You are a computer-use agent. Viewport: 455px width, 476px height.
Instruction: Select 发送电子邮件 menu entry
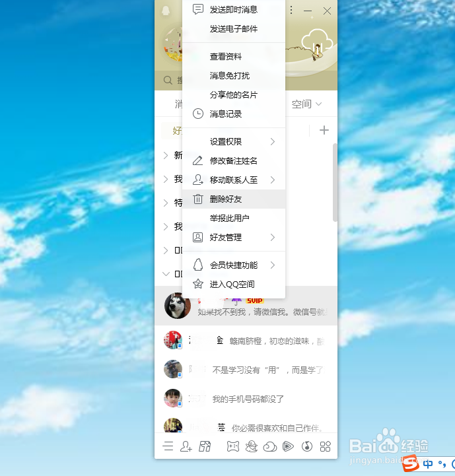tap(234, 29)
